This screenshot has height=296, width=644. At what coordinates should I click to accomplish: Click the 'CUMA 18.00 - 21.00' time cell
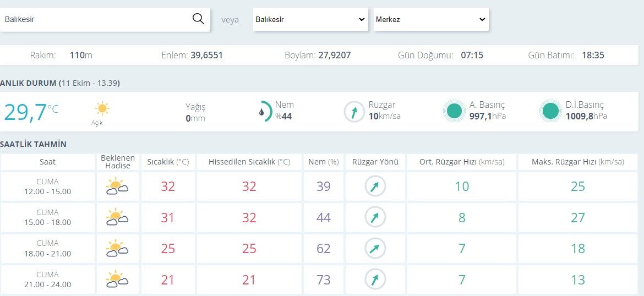48,248
